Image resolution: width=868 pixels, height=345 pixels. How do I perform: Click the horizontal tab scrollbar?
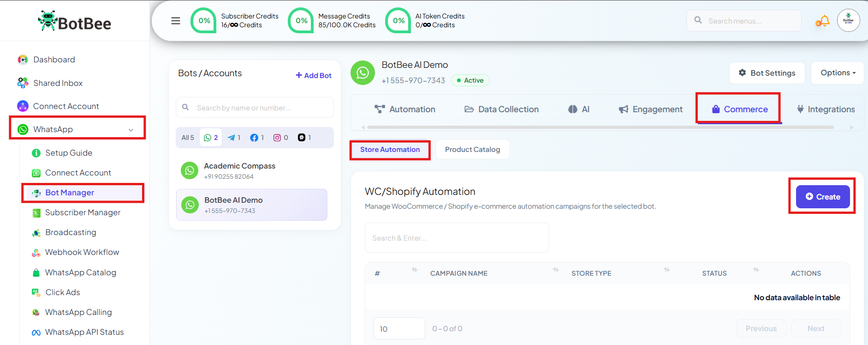600,127
